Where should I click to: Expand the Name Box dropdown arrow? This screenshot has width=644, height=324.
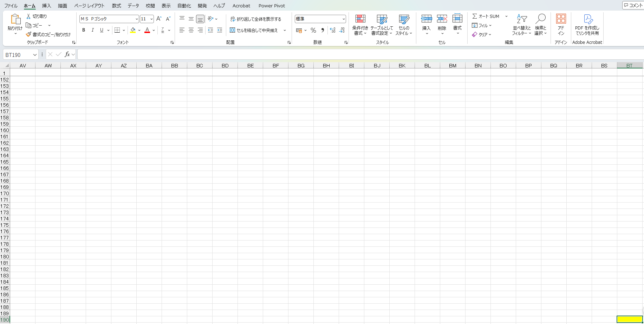tap(35, 55)
